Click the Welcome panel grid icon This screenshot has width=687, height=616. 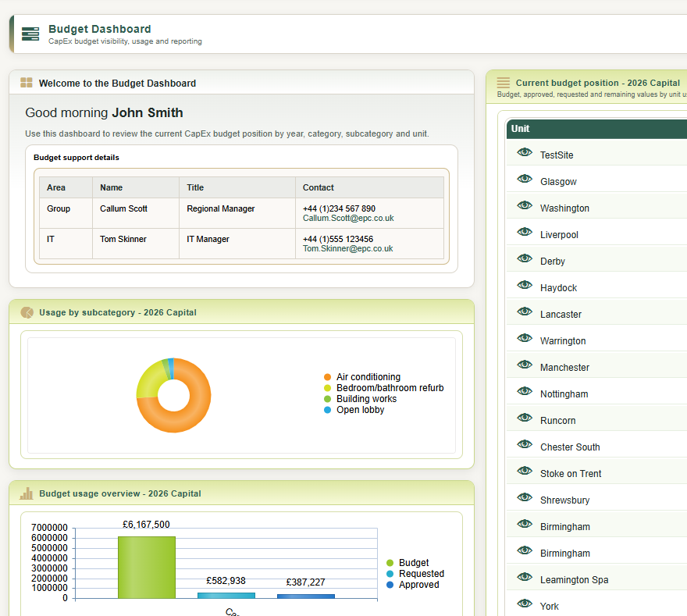point(27,82)
